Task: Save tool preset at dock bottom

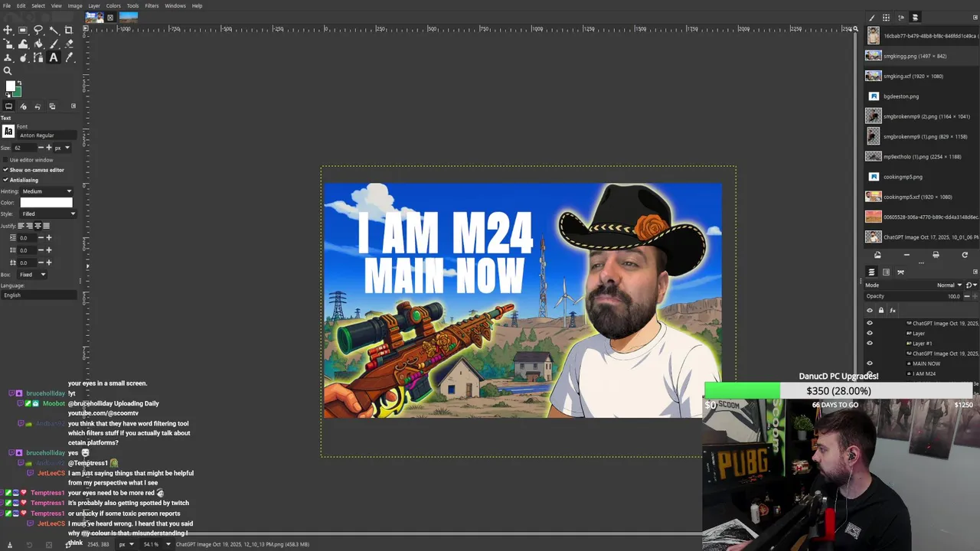Action: point(9,545)
